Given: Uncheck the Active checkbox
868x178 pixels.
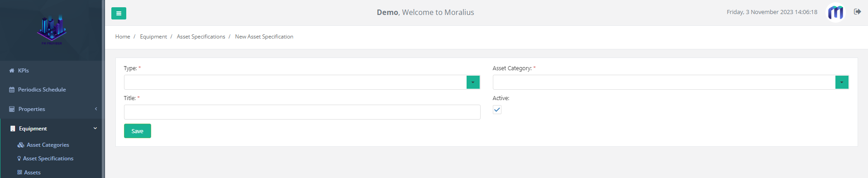Looking at the screenshot, I should 497,110.
